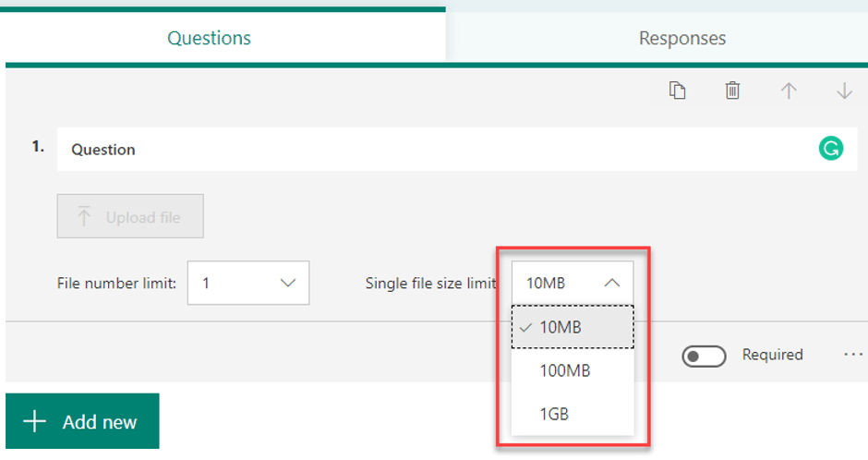The image size is (868, 460).
Task: Click the upload arrow icon
Action: point(84,217)
